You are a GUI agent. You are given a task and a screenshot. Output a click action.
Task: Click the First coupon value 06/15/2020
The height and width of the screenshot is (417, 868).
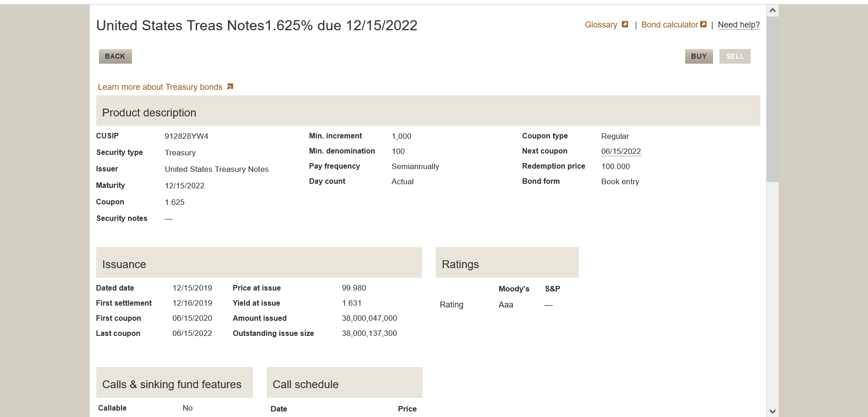[192, 318]
